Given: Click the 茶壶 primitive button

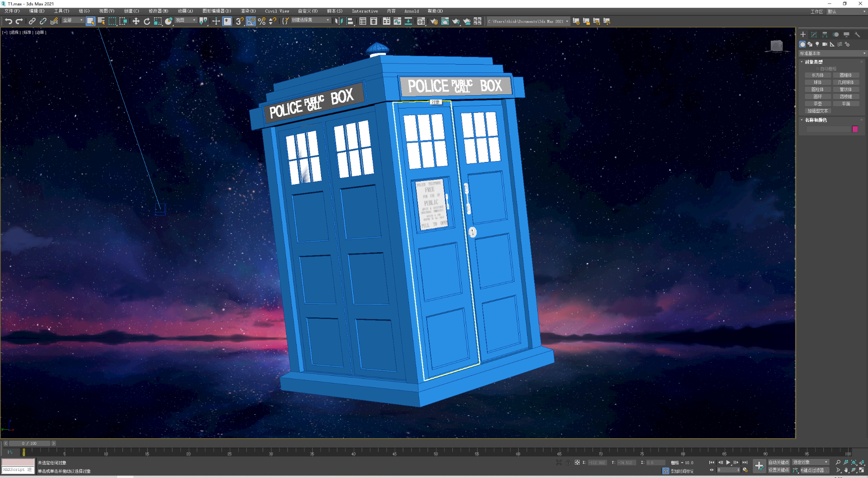Looking at the screenshot, I should 818,104.
